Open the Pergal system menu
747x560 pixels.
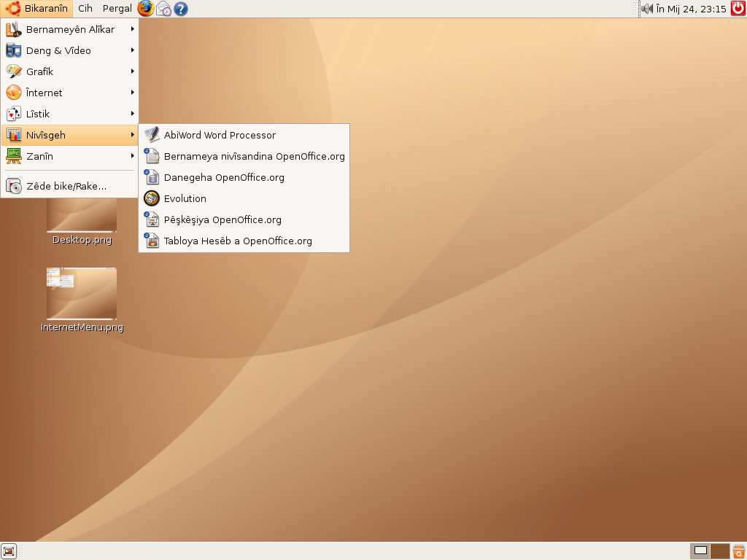point(117,9)
